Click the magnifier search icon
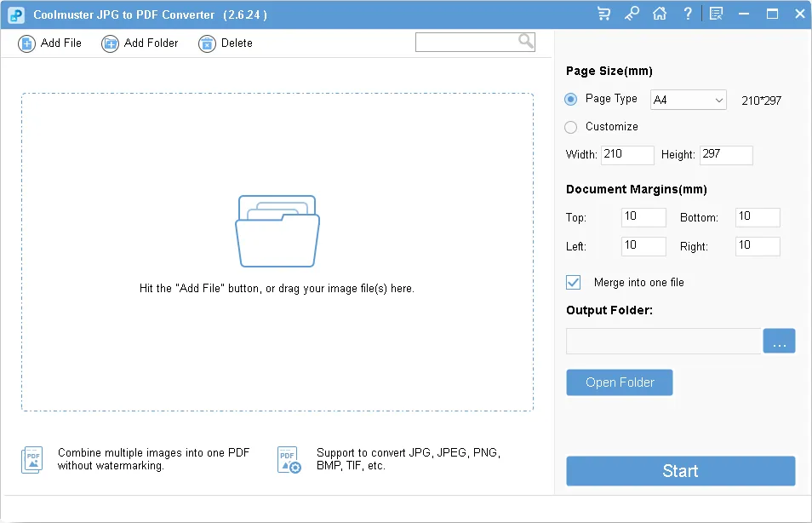 (x=526, y=41)
